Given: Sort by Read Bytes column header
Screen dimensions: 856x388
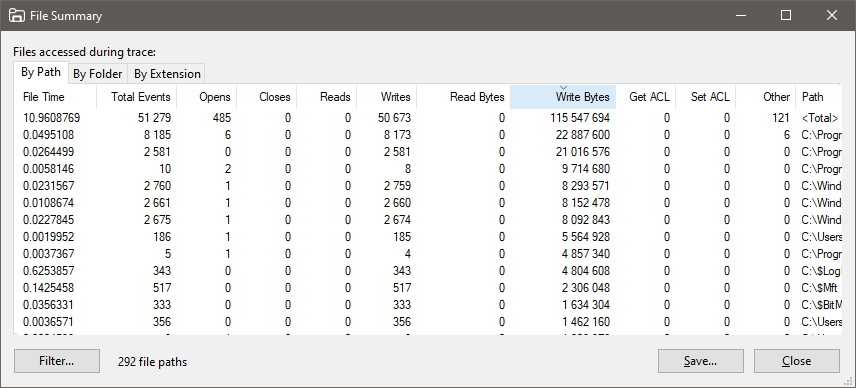Looking at the screenshot, I should coord(463,97).
